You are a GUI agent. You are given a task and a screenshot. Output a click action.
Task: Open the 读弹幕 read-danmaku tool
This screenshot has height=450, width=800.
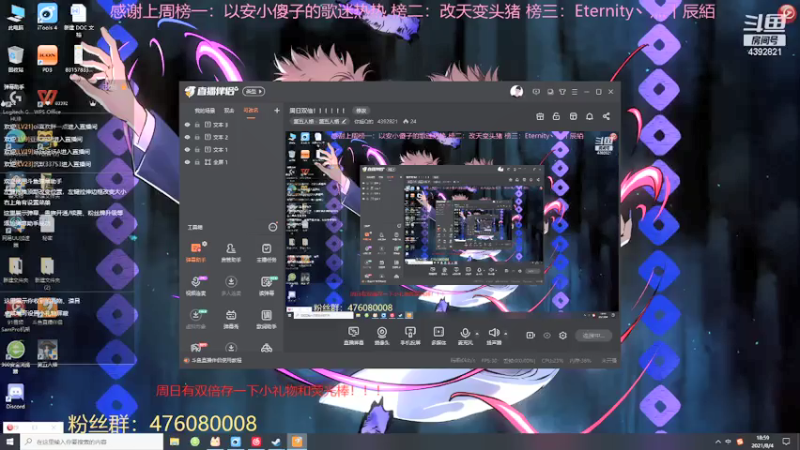tap(266, 286)
